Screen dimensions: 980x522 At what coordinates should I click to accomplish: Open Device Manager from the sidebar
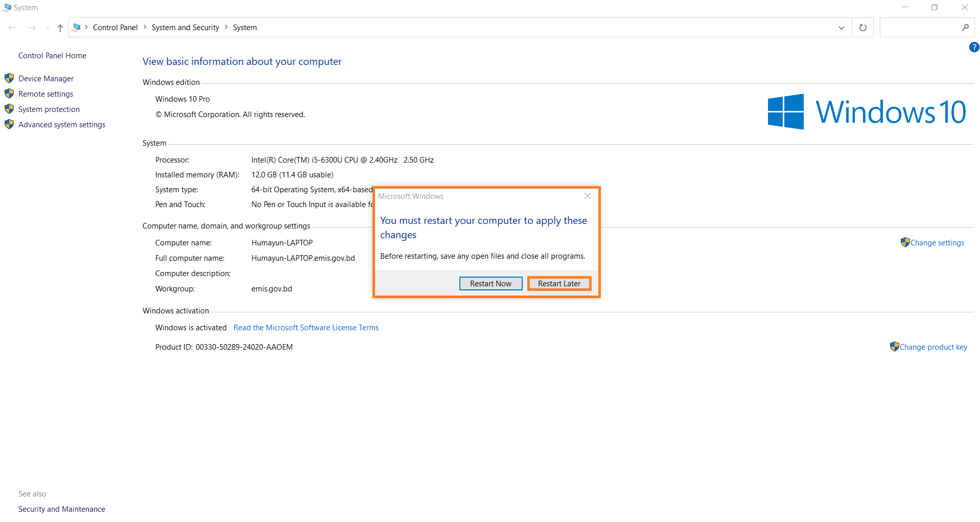click(x=46, y=79)
